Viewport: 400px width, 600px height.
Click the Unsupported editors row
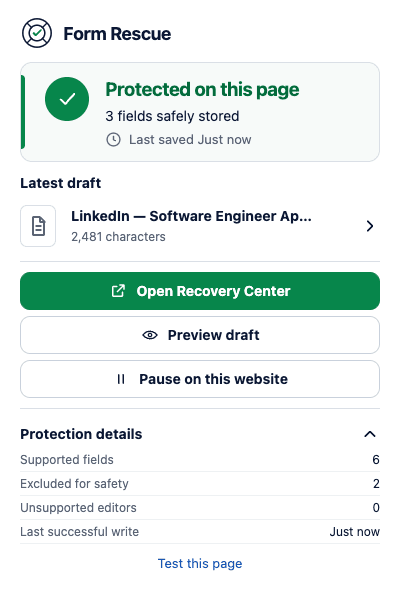tap(200, 508)
